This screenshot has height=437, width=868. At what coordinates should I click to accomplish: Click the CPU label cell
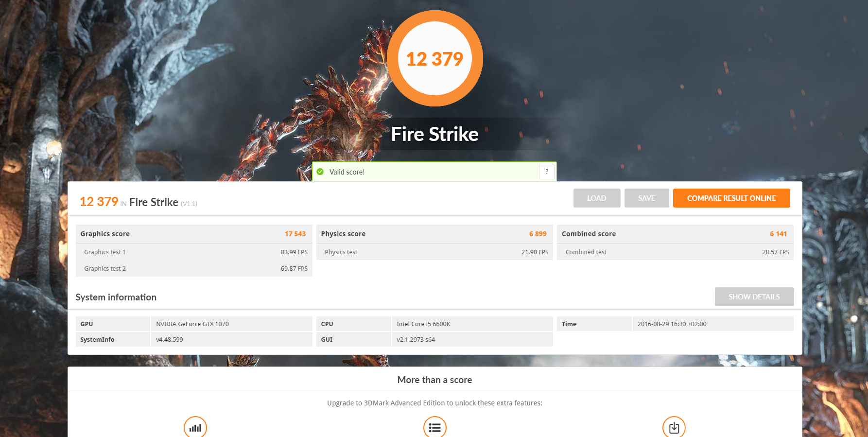(x=354, y=324)
